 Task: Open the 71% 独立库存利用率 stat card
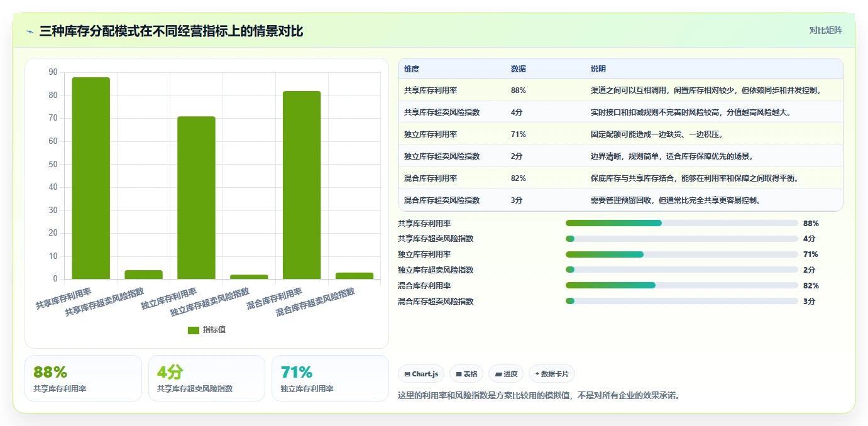(330, 378)
